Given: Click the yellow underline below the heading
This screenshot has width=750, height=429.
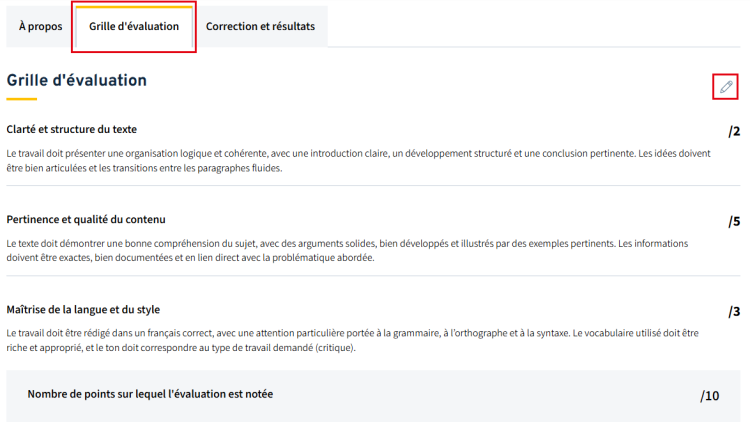Looking at the screenshot, I should 22,99.
